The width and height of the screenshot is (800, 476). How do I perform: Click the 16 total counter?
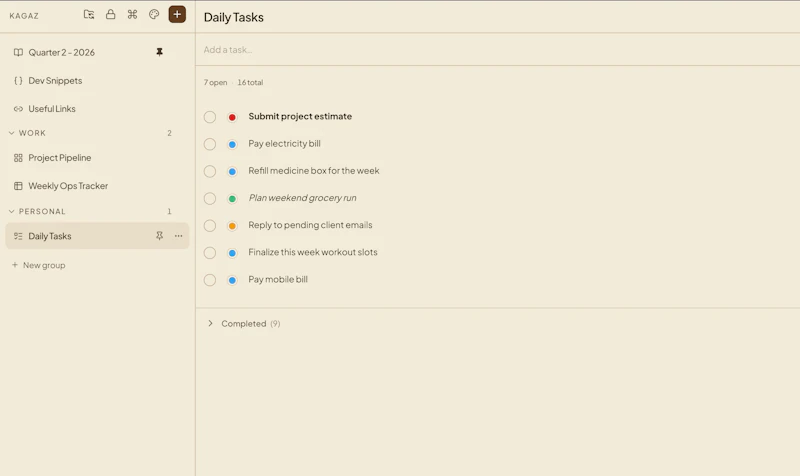[250, 83]
